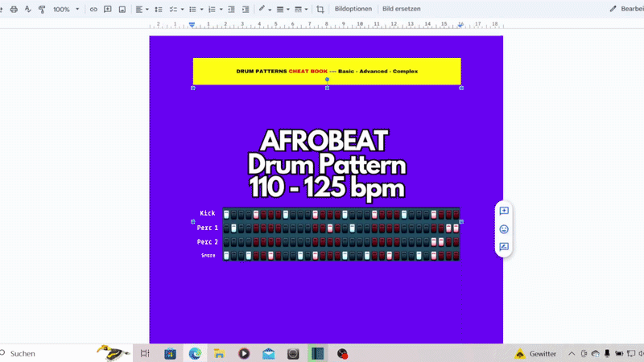Image resolution: width=644 pixels, height=362 pixels.
Task: Open the media player taskbar icon
Action: (x=244, y=353)
